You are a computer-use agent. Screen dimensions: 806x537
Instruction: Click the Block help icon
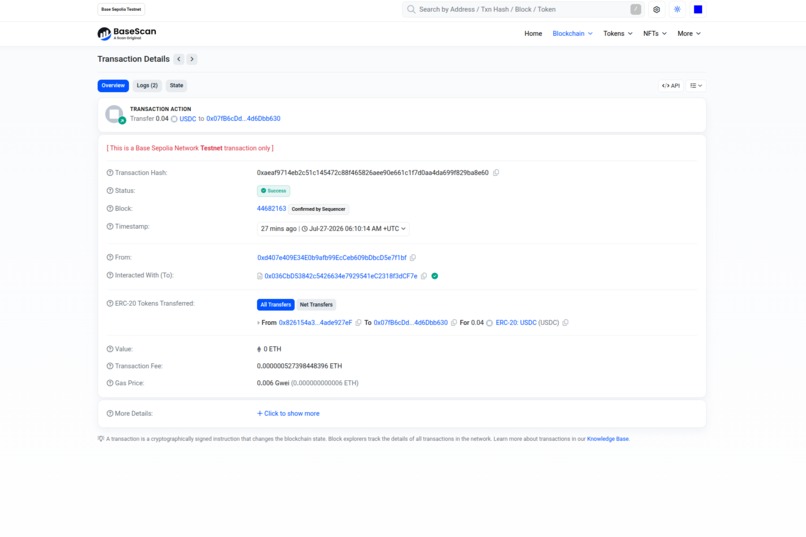tap(109, 209)
